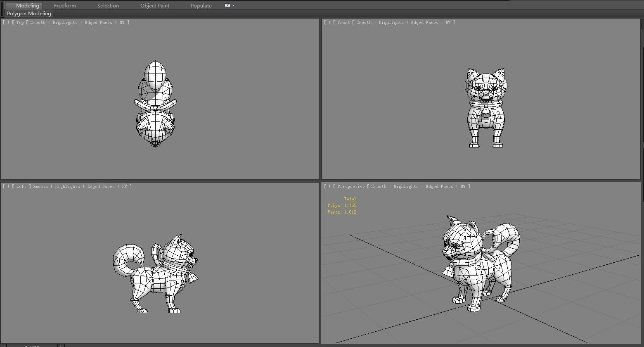The height and width of the screenshot is (347, 644).
Task: Open the Selection ribbon tab
Action: pos(108,5)
